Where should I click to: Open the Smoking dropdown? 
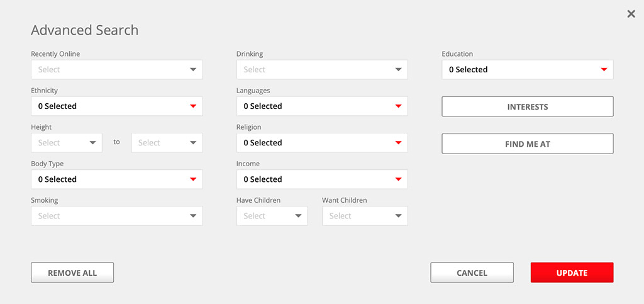pos(116,216)
